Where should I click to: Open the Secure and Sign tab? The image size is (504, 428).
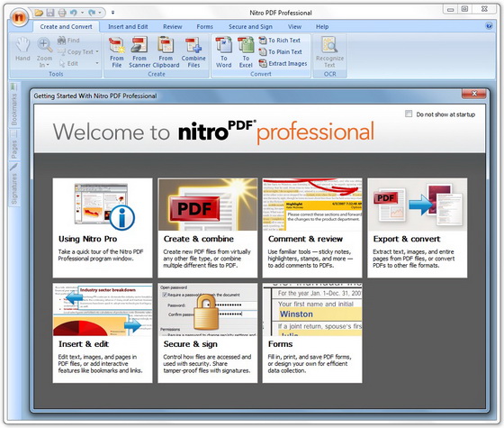pos(250,27)
